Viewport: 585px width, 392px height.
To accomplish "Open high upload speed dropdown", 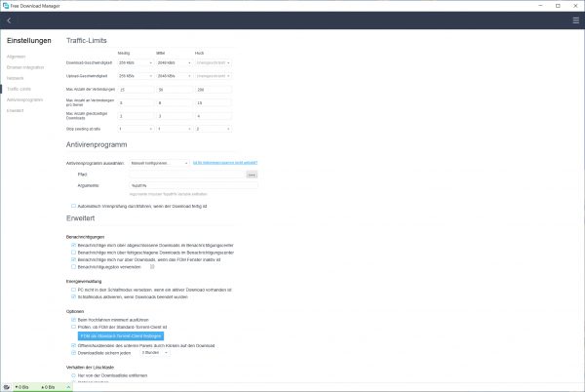I will tap(213, 76).
